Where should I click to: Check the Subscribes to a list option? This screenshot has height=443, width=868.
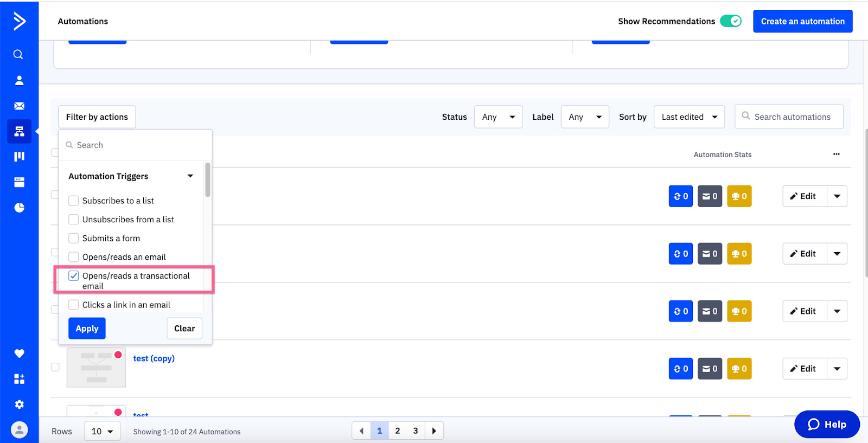74,201
